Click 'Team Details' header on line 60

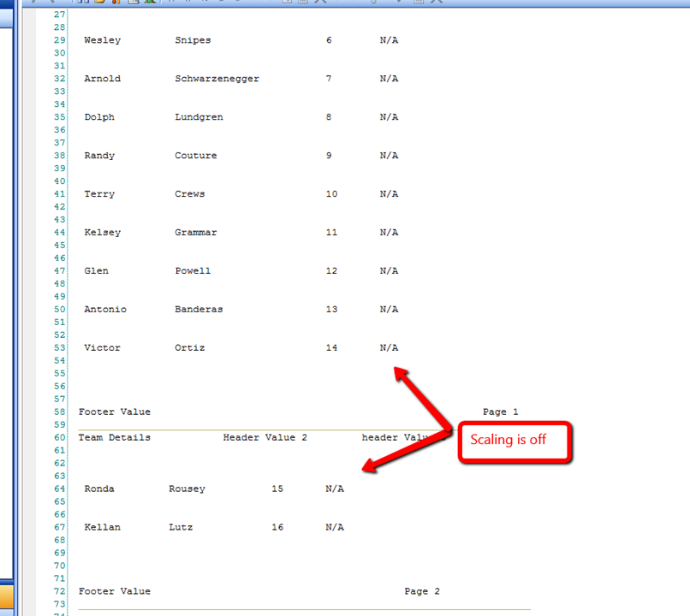pos(114,438)
